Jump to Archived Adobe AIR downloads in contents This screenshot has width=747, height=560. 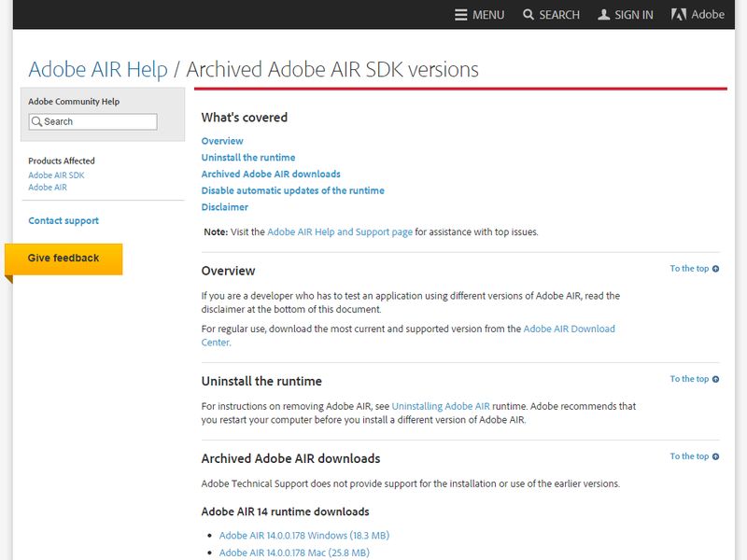pyautogui.click(x=271, y=175)
